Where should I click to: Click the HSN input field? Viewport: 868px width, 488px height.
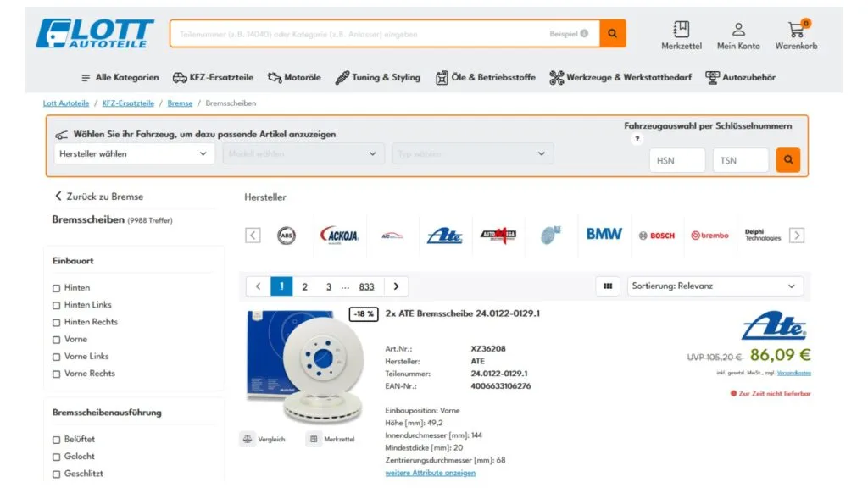click(x=677, y=160)
